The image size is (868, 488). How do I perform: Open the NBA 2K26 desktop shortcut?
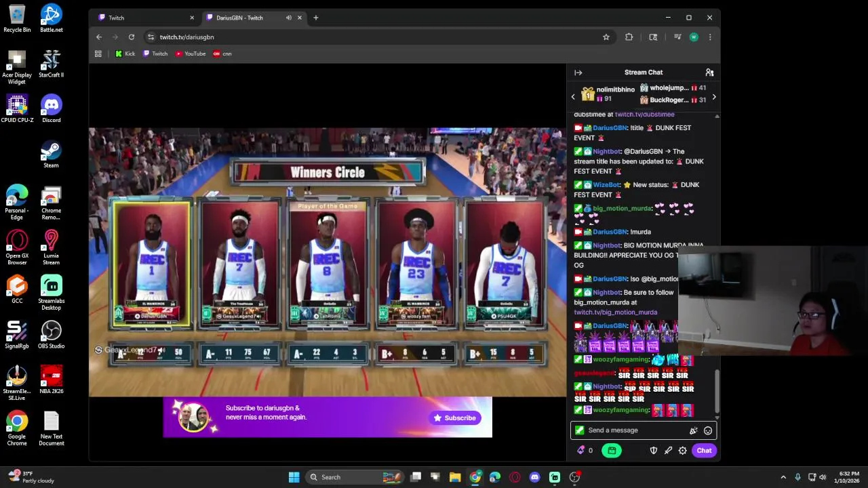[x=52, y=380]
